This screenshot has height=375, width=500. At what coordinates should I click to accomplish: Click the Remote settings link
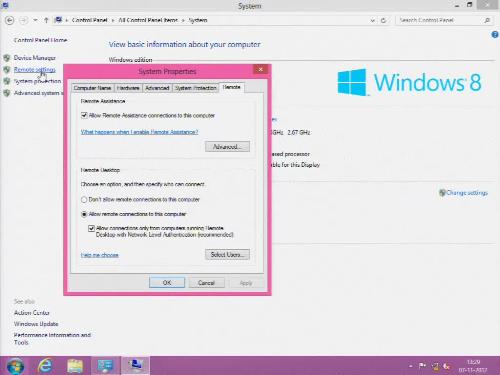click(35, 70)
